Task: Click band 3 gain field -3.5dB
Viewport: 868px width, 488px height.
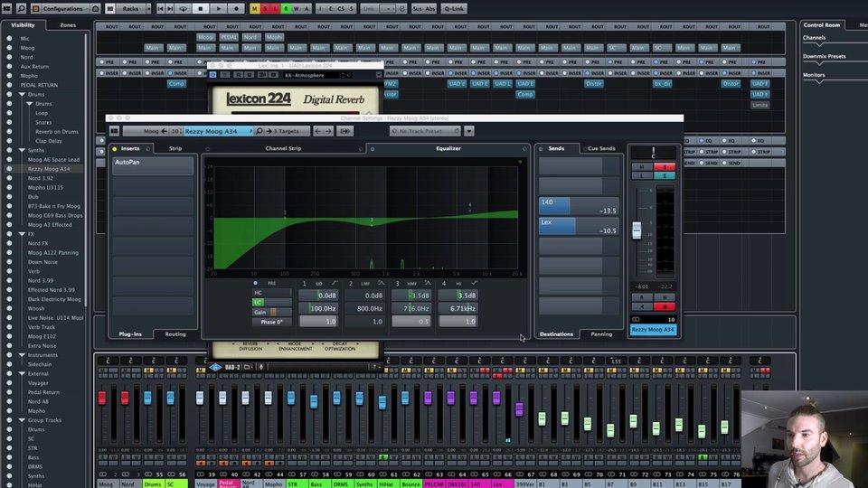Action: 411,296
